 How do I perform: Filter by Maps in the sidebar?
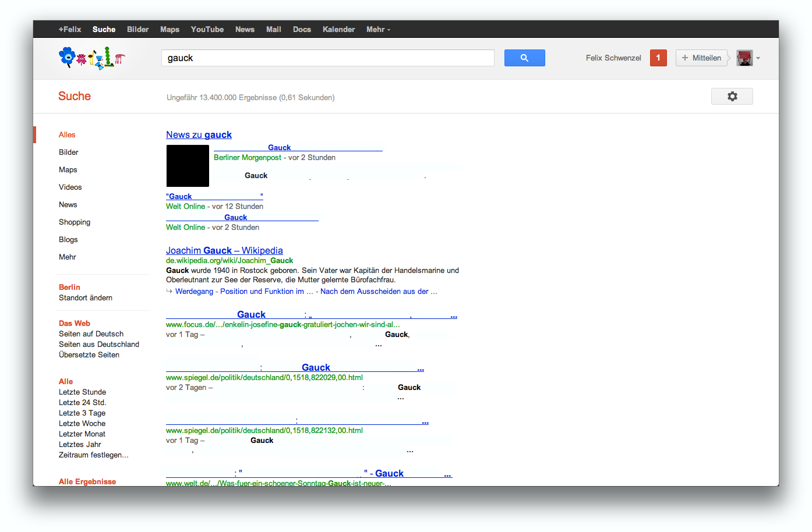(68, 169)
